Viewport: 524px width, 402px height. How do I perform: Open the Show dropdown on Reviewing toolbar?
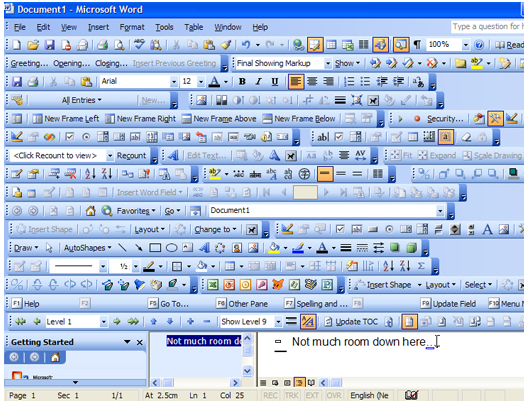pyautogui.click(x=348, y=63)
